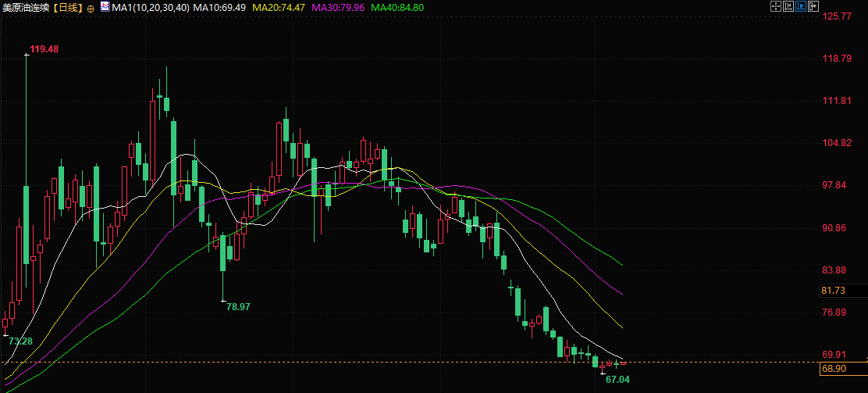Click the 111.81 price axis label
The image size is (868, 393).
tap(838, 100)
